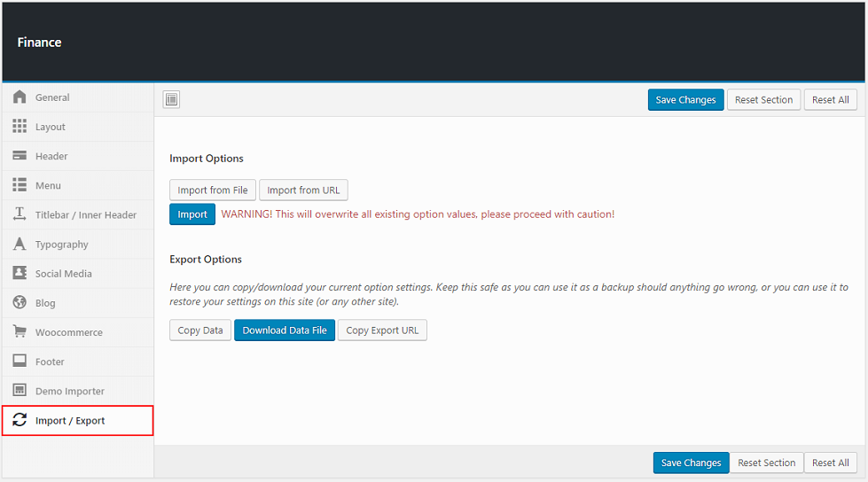Click the Menu list icon
This screenshot has height=482, width=868.
click(x=20, y=185)
